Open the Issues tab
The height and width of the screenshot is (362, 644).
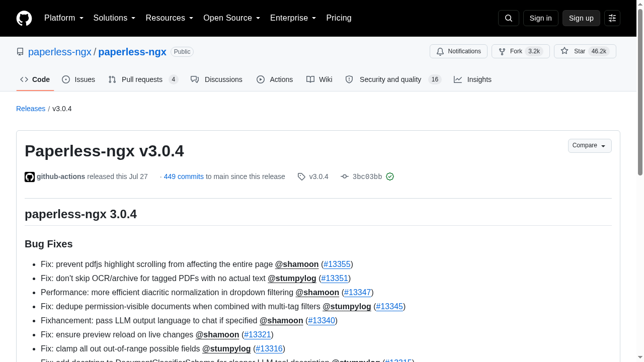pyautogui.click(x=78, y=79)
